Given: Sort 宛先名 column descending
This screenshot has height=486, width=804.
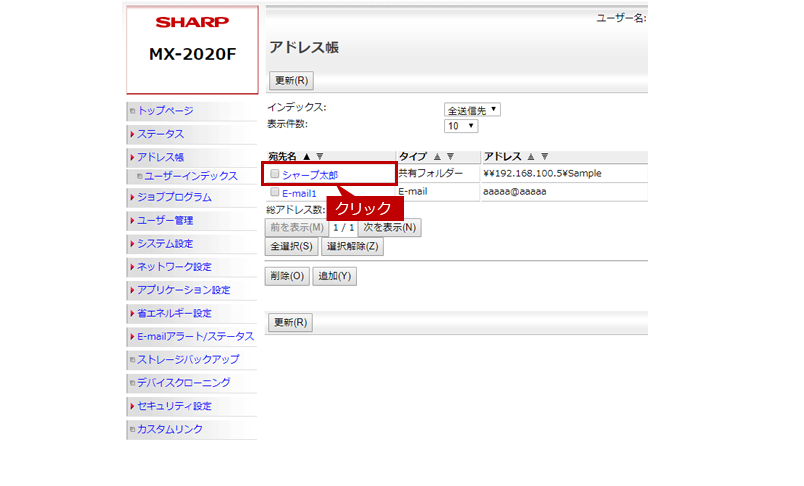Looking at the screenshot, I should (319, 157).
